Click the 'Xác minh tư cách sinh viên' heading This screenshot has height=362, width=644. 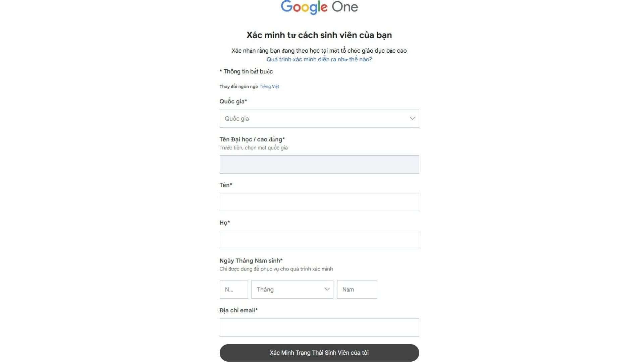[x=319, y=35]
